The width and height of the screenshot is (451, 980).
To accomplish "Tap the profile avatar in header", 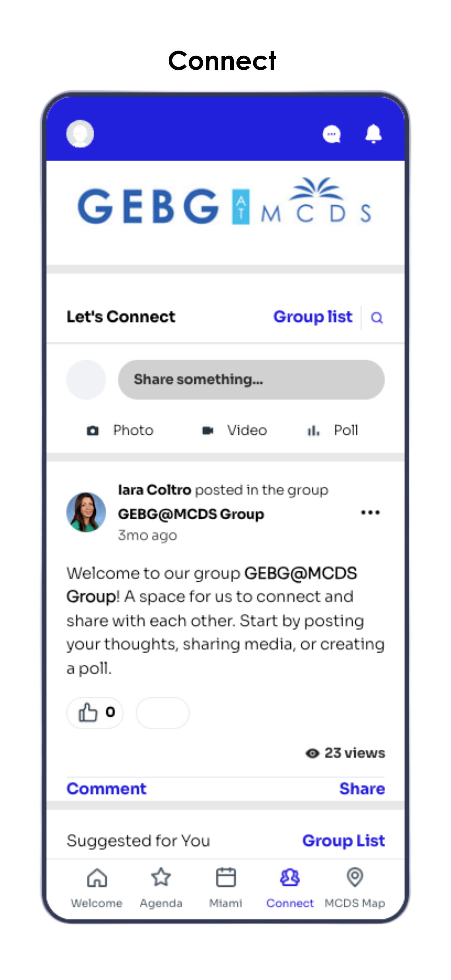I will pos(80,134).
